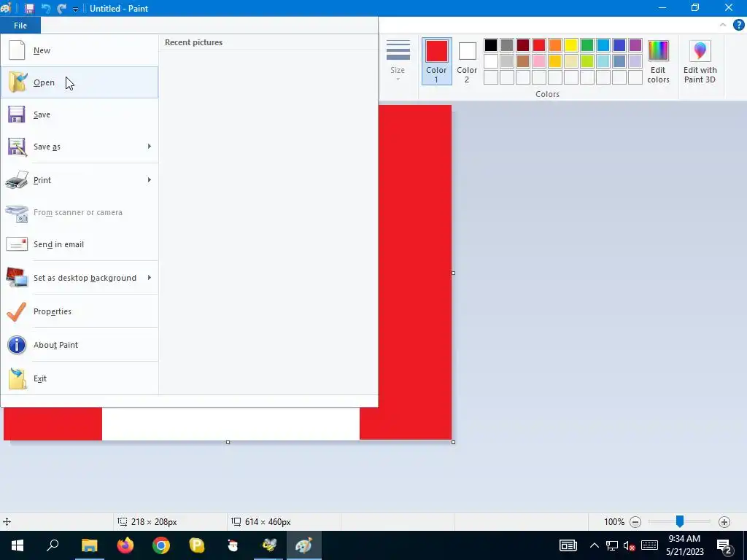The height and width of the screenshot is (560, 747).
Task: Click the Paint icon in the taskbar
Action: [304, 545]
